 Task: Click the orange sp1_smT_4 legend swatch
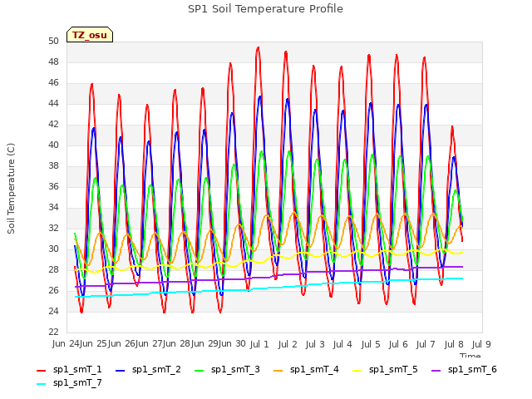point(278,371)
